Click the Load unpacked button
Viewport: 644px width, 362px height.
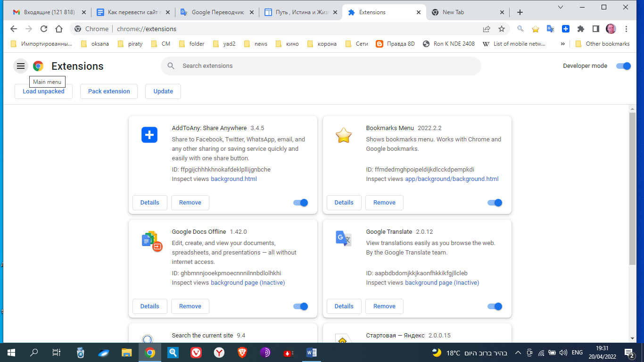click(x=43, y=91)
